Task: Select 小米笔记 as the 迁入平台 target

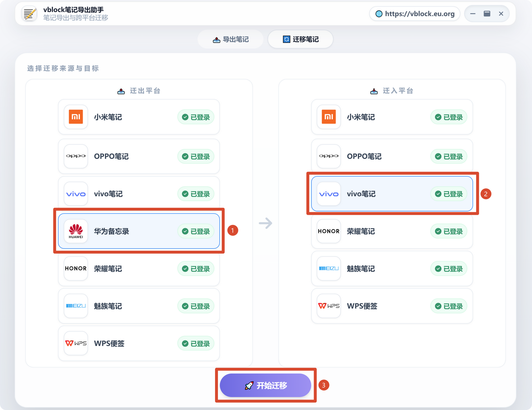Action: pos(392,117)
